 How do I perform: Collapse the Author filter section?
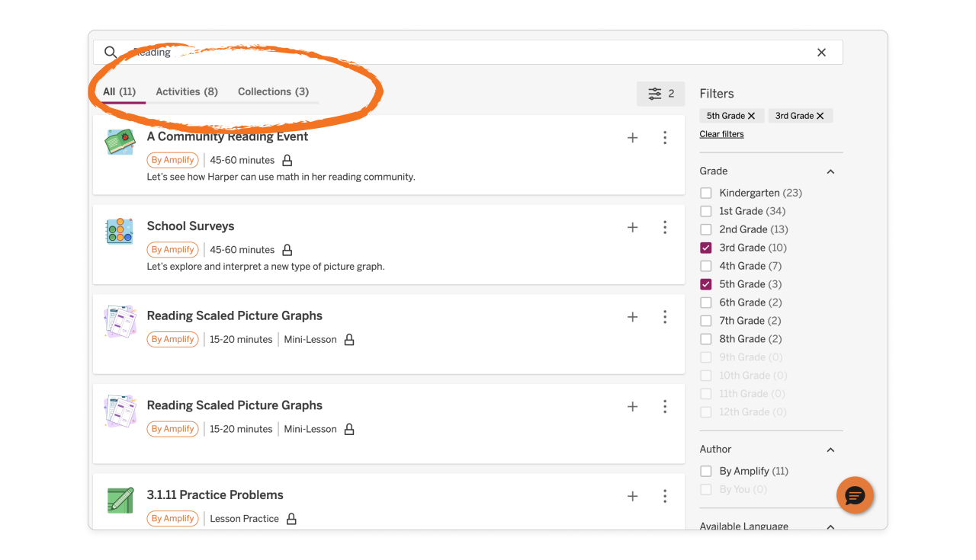pyautogui.click(x=830, y=450)
